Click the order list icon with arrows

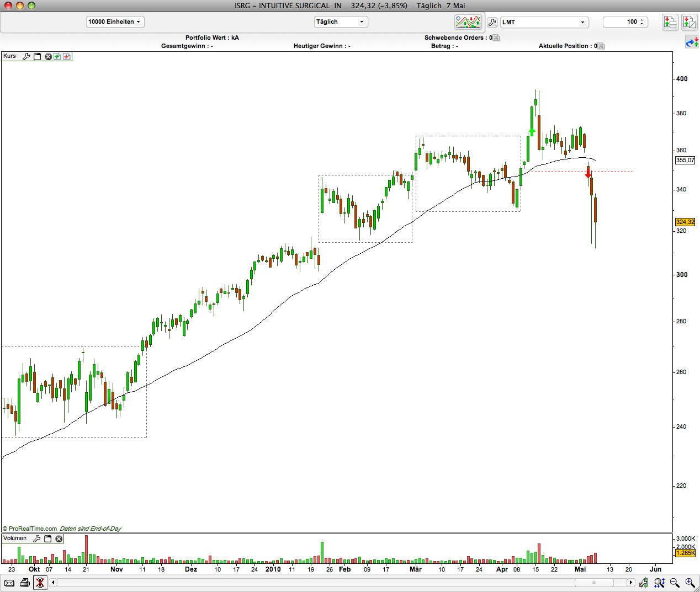click(x=670, y=22)
